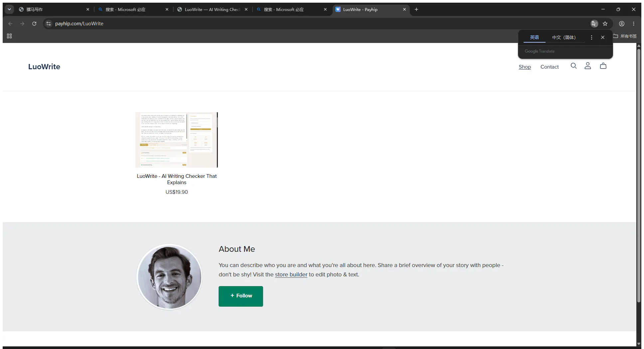Open the account profile icon

pyautogui.click(x=588, y=66)
